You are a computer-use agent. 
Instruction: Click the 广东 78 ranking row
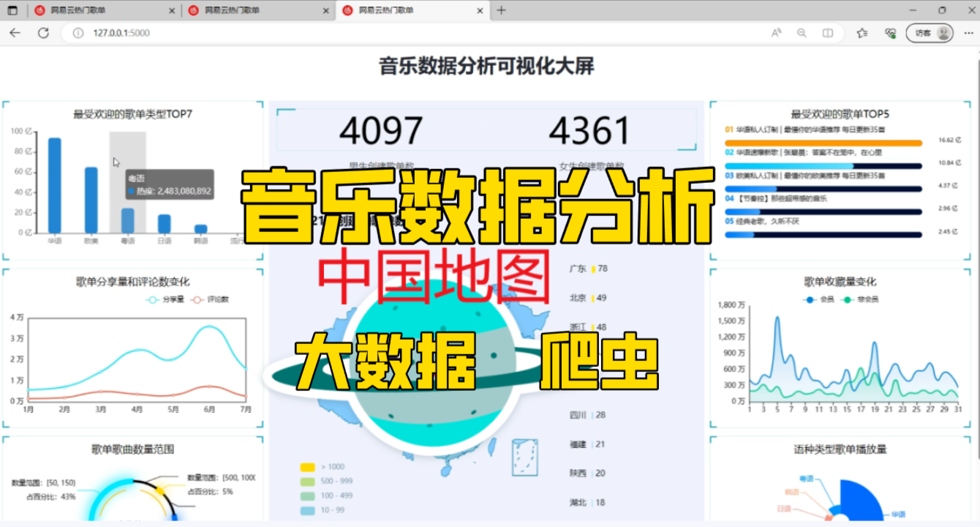tap(589, 269)
